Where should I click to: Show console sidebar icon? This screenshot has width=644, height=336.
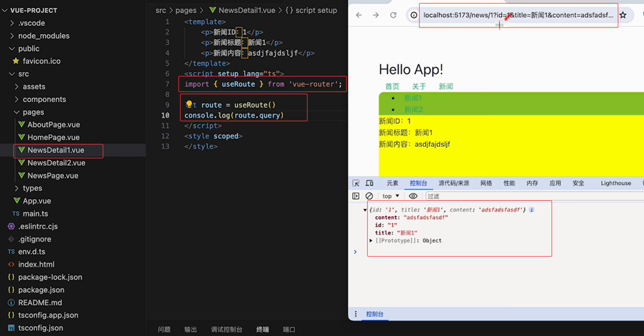tap(356, 196)
